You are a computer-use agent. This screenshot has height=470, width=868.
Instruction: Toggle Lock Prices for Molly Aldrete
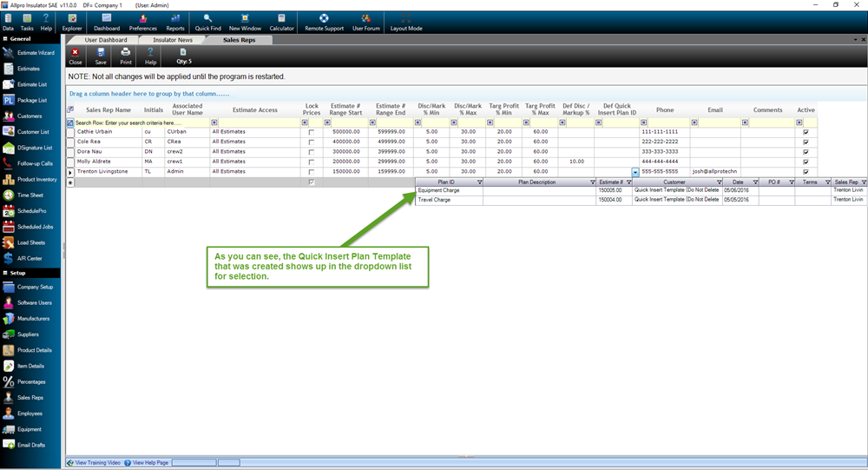311,162
